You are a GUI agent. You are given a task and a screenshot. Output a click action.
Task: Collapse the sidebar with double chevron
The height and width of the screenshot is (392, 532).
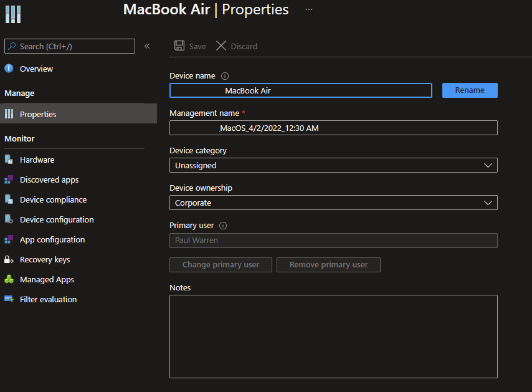(x=147, y=46)
